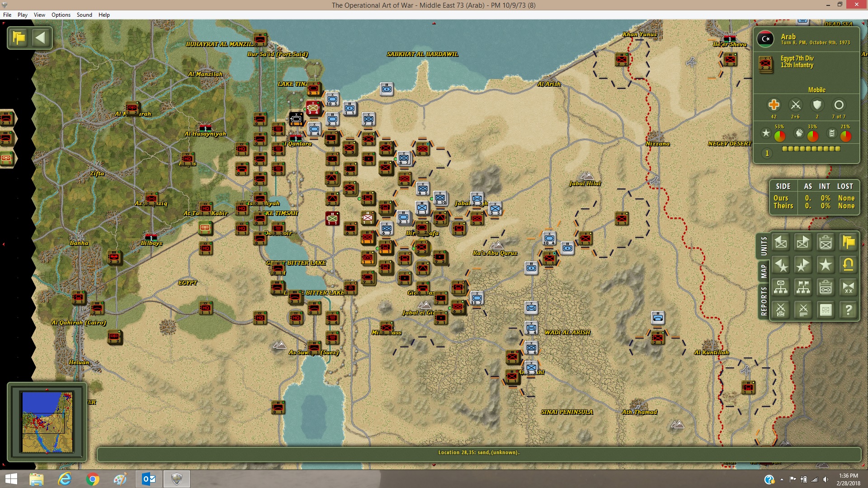Click the Egypt 7th Div unit counter icon

click(x=766, y=64)
